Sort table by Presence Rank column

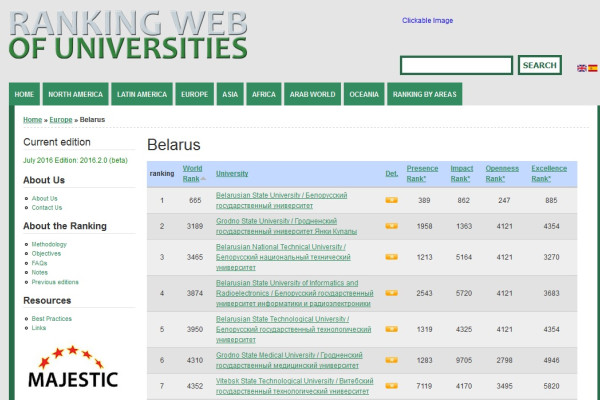point(422,174)
